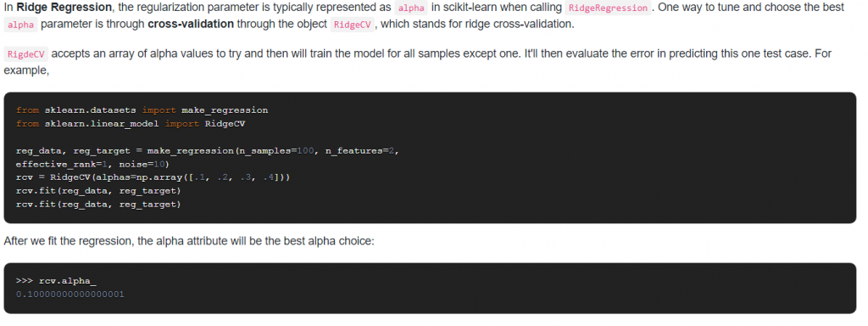Screen dimensions: 868x326
Task: Click the 'RidgeRegression' inline code tag
Action: click(x=608, y=8)
